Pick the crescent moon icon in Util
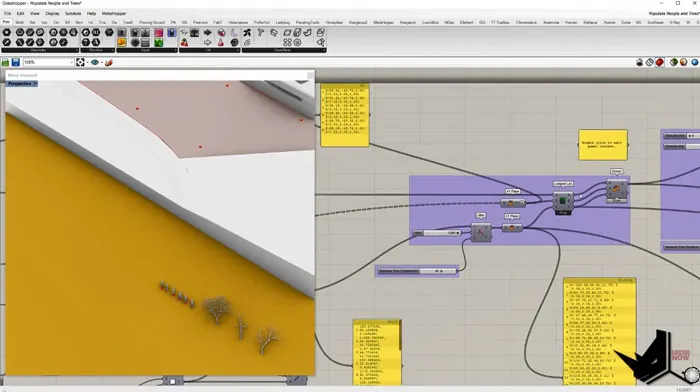 (x=234, y=33)
